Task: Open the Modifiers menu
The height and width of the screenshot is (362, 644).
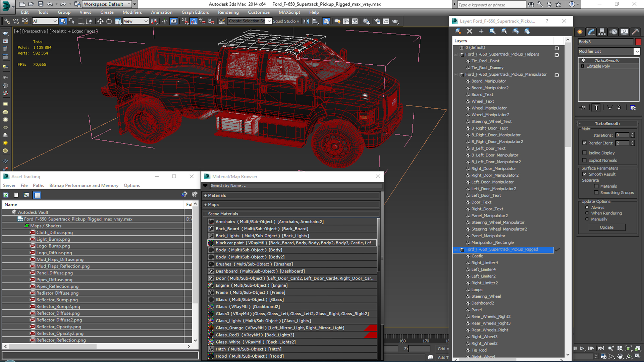Action: 132,12
